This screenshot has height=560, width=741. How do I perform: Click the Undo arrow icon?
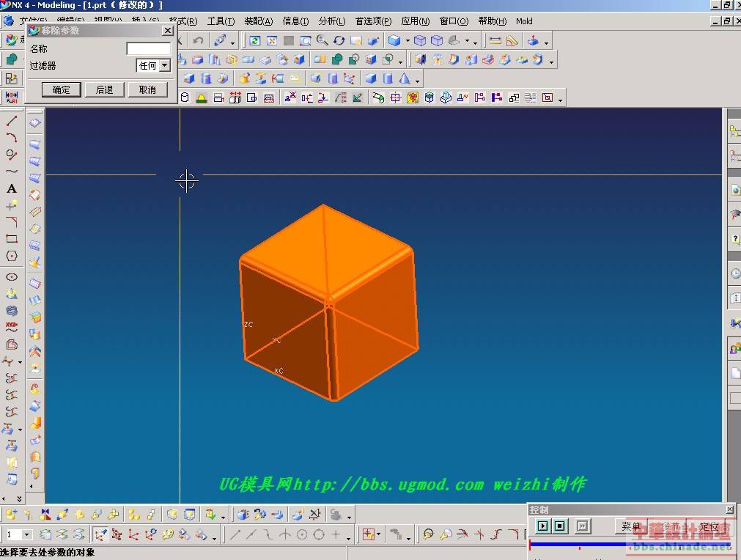(198, 41)
